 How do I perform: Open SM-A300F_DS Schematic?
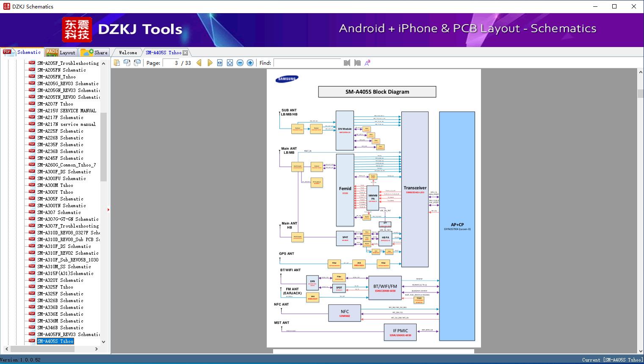(64, 172)
